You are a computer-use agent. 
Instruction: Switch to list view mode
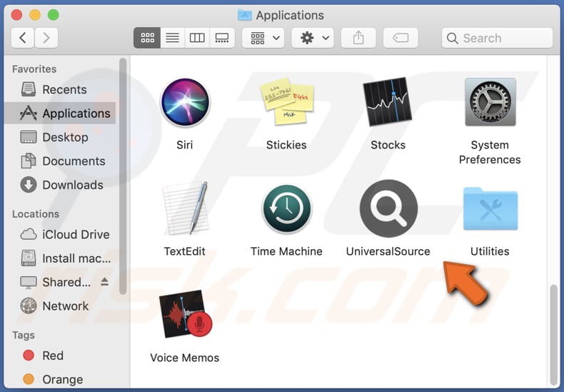tap(172, 38)
